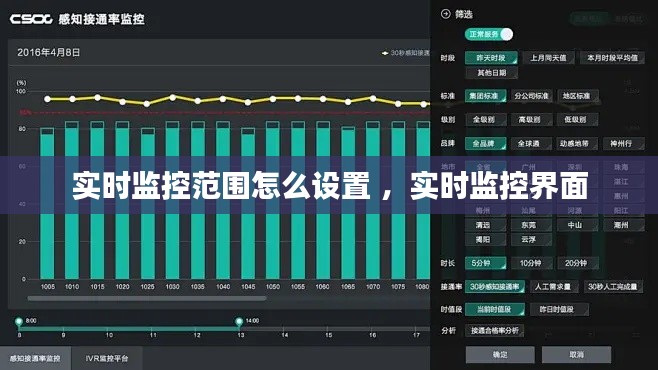The image size is (658, 370).
Task: Pick the 其他日期 date option
Action: [491, 73]
